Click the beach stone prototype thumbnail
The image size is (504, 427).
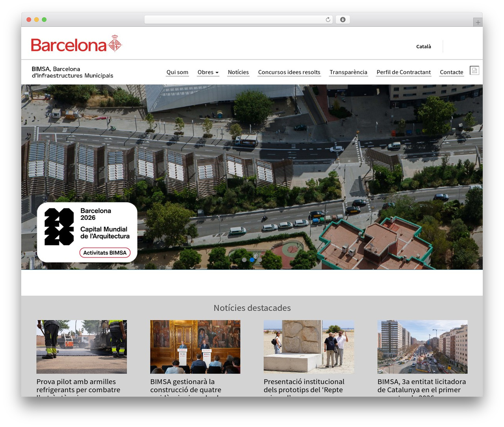tap(309, 347)
